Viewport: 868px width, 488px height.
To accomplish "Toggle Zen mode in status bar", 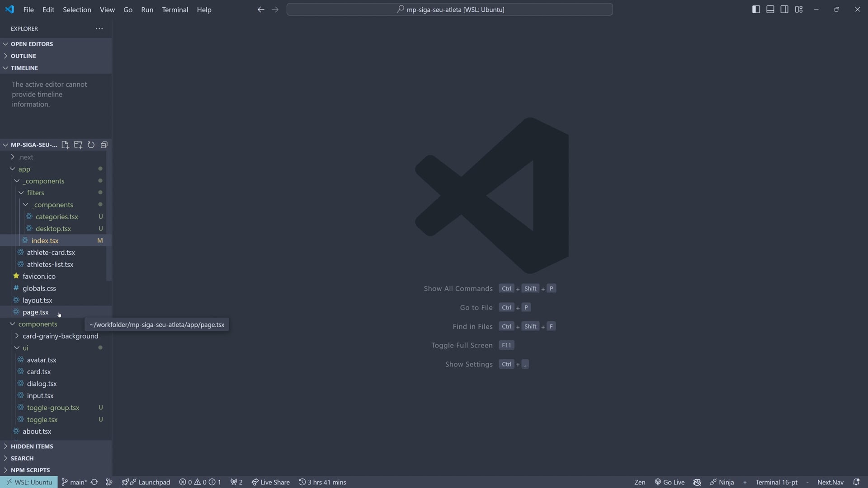I will pyautogui.click(x=640, y=482).
